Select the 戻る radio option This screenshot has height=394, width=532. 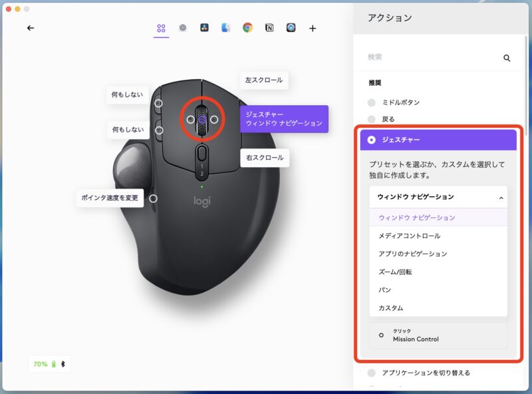click(372, 119)
